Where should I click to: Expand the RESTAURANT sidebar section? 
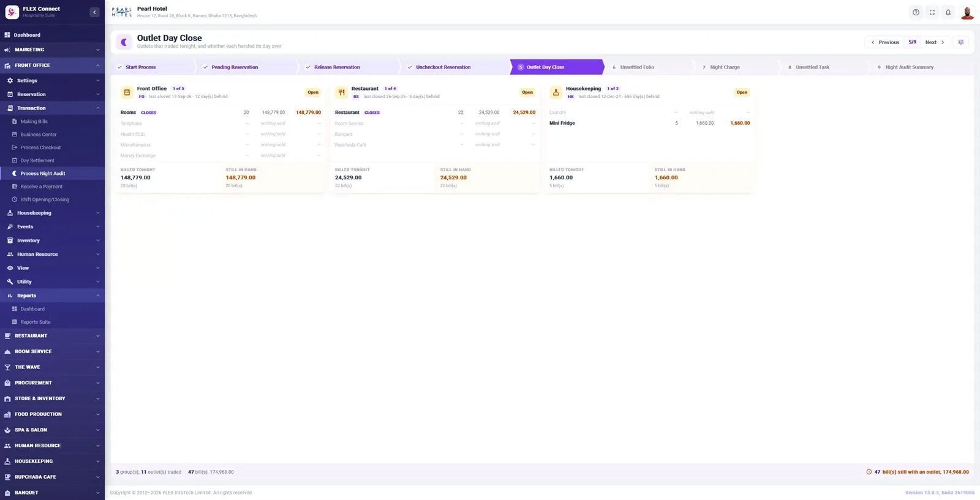coord(52,335)
